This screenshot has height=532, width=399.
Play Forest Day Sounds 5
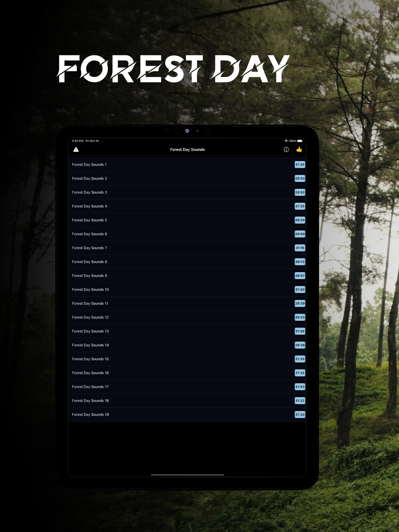187,220
